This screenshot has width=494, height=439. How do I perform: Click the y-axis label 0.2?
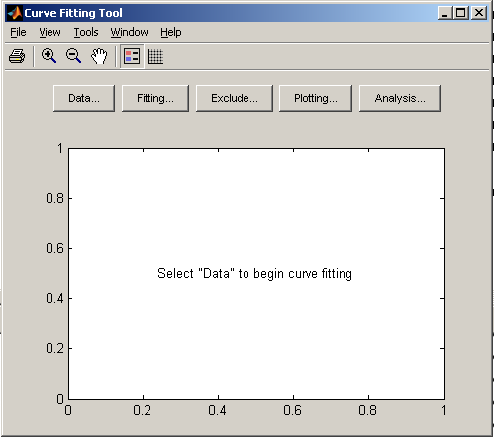[55, 348]
